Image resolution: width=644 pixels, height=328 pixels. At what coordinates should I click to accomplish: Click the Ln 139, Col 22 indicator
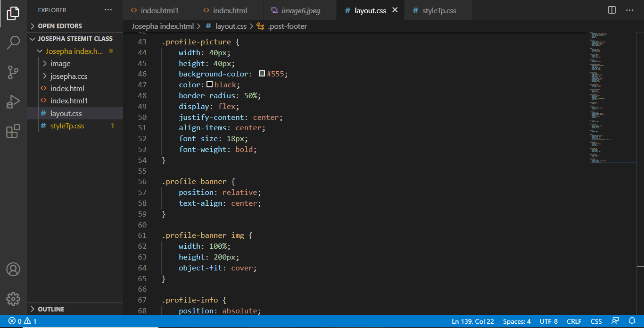(x=472, y=321)
